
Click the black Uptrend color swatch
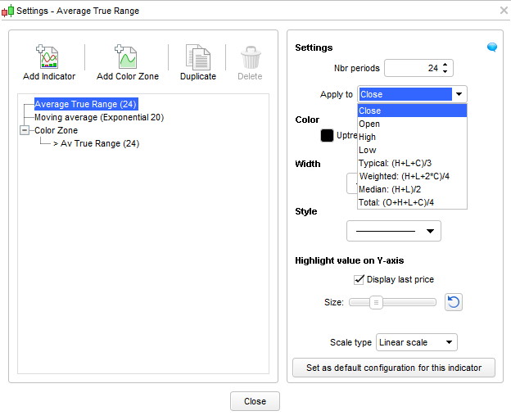327,135
